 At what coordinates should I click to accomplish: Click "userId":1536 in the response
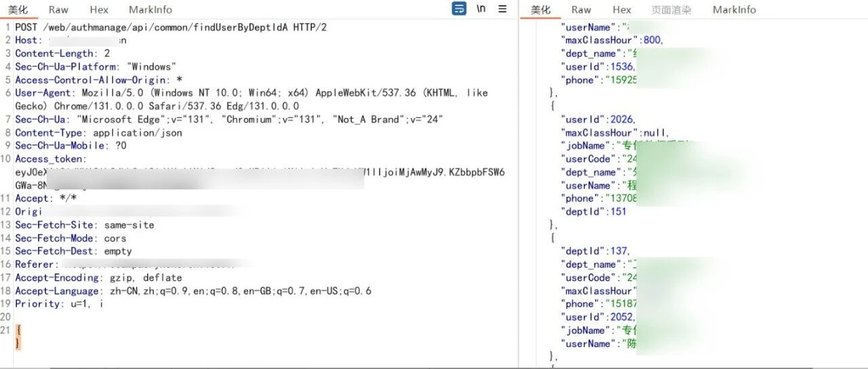point(597,66)
